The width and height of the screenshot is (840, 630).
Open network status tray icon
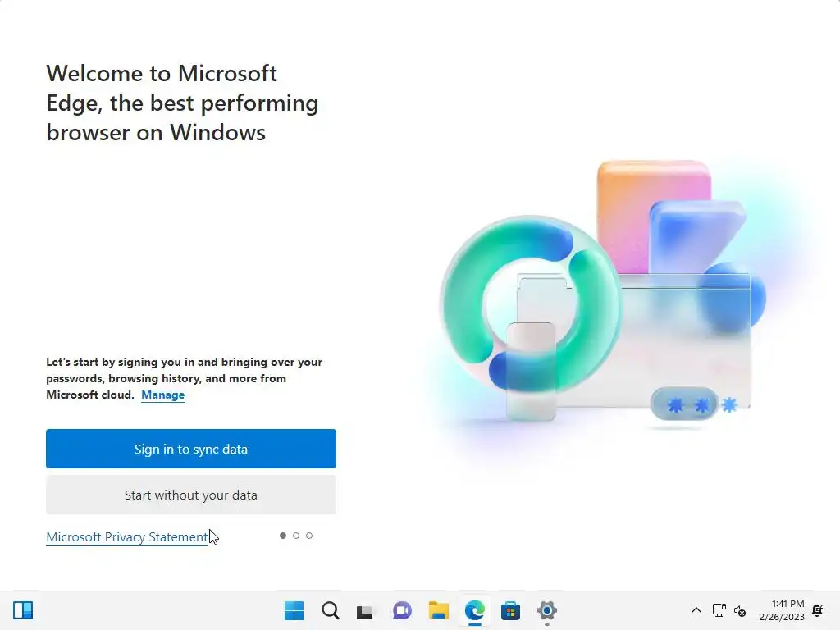[719, 610]
